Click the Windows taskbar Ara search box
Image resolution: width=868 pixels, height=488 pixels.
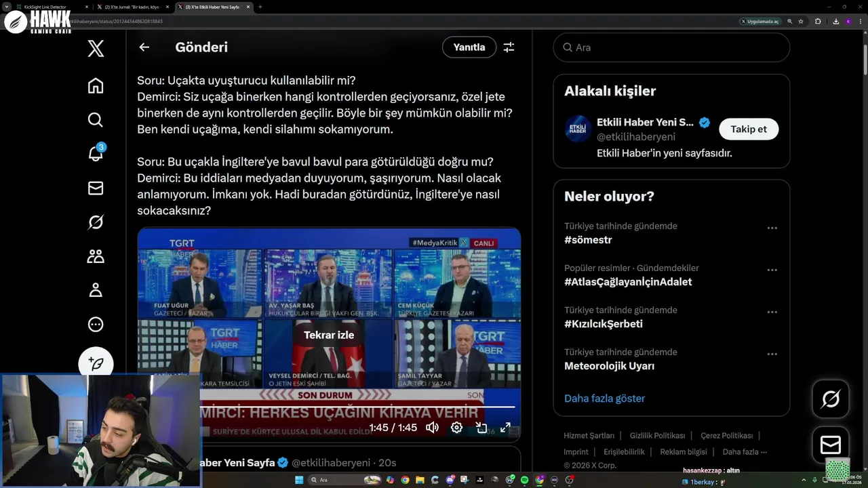(345, 480)
